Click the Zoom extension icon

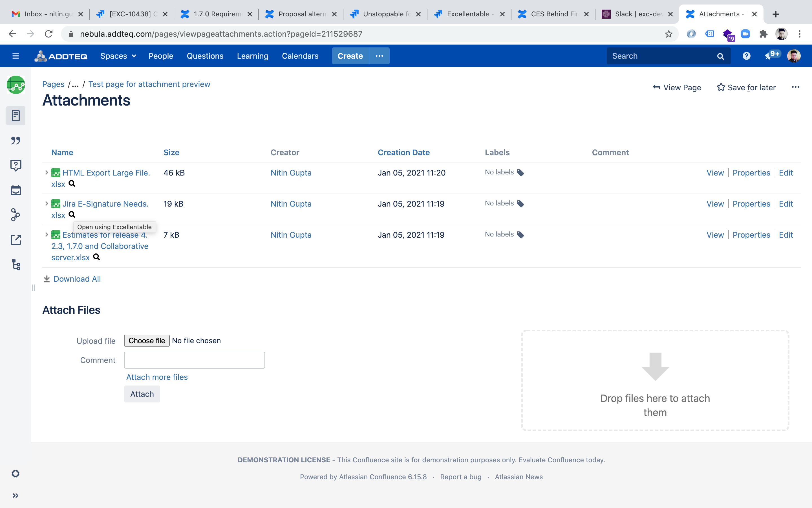coord(745,34)
